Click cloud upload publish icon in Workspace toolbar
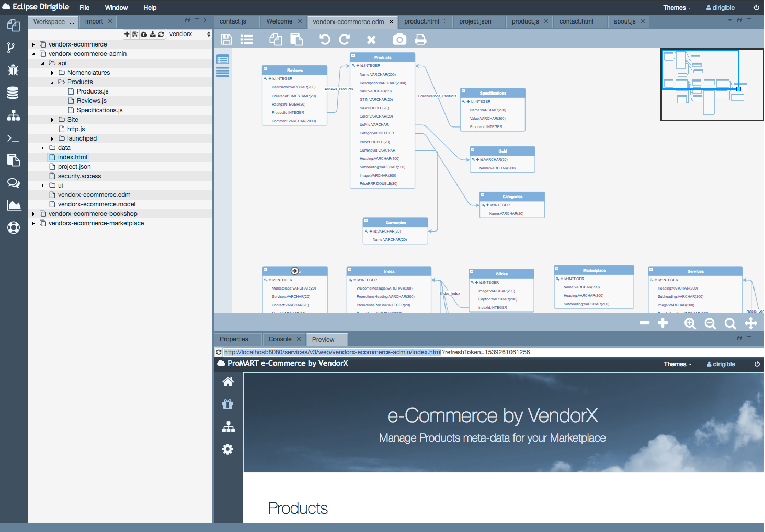This screenshot has width=765, height=532. coord(144,34)
